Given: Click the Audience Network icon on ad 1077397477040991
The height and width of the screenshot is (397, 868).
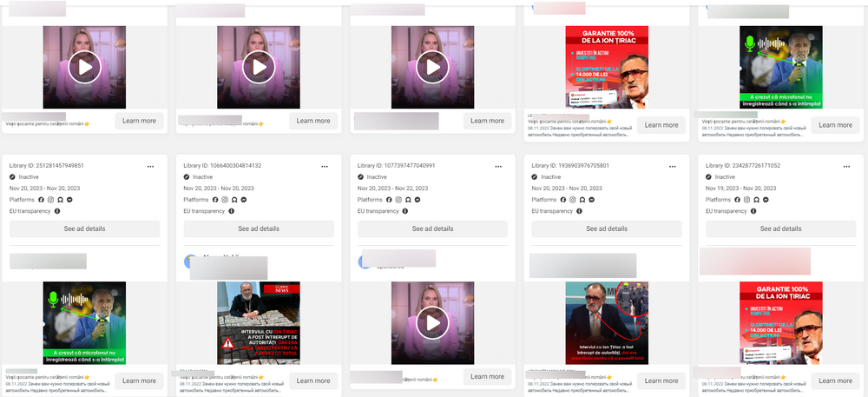Looking at the screenshot, I should tap(408, 200).
